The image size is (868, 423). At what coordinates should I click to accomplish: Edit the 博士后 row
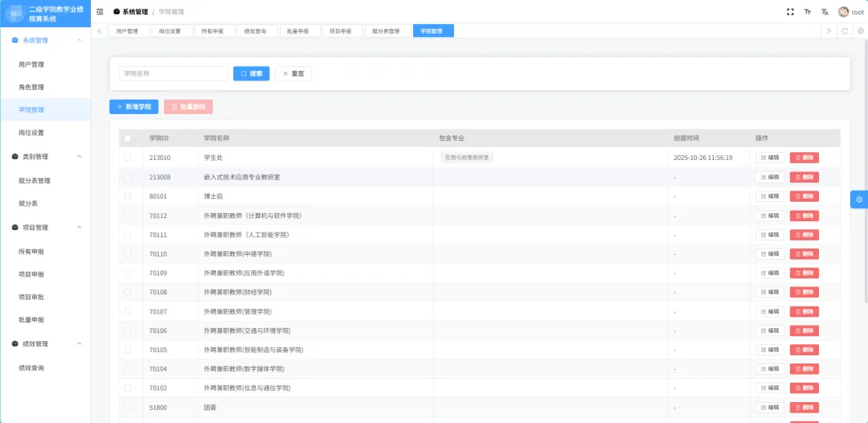coord(770,196)
